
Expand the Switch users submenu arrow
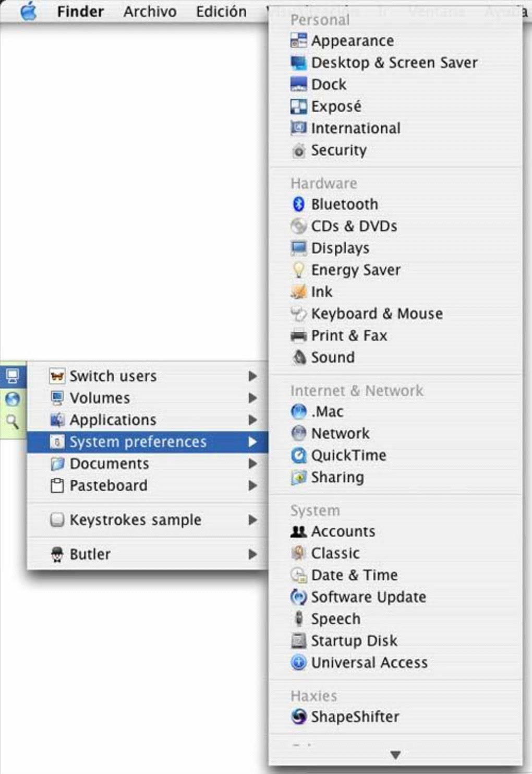click(x=253, y=376)
